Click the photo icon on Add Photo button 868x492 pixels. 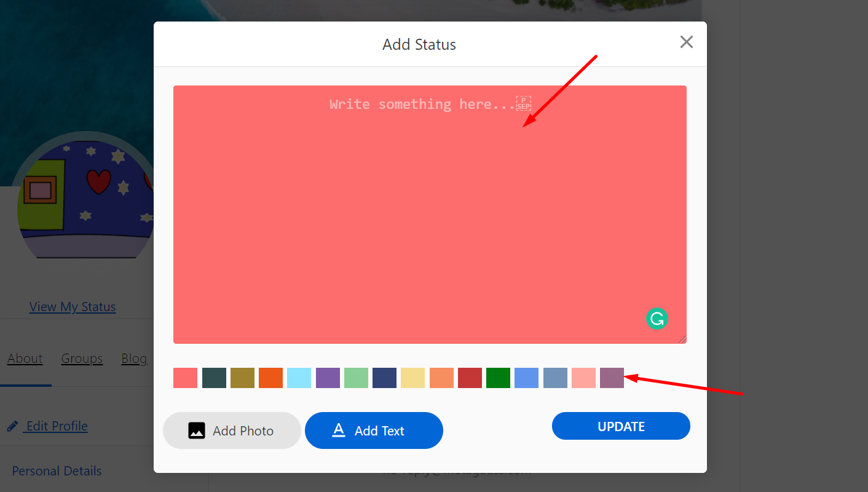(x=196, y=430)
